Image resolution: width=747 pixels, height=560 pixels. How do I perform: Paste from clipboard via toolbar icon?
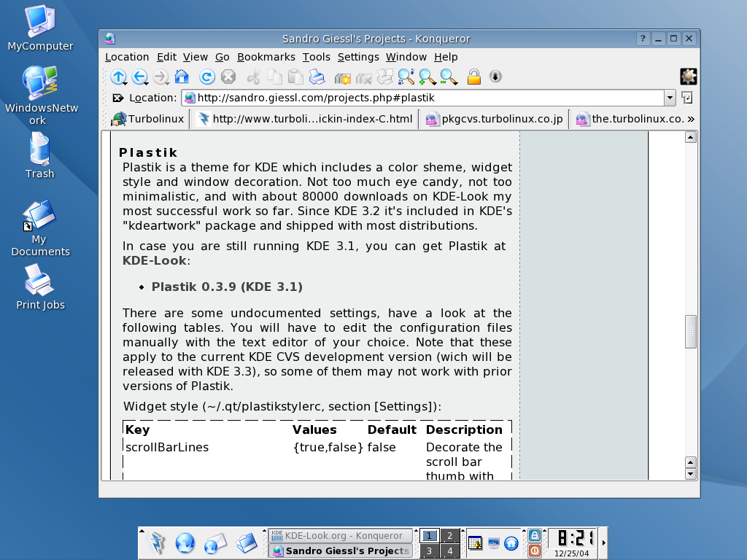point(296,77)
